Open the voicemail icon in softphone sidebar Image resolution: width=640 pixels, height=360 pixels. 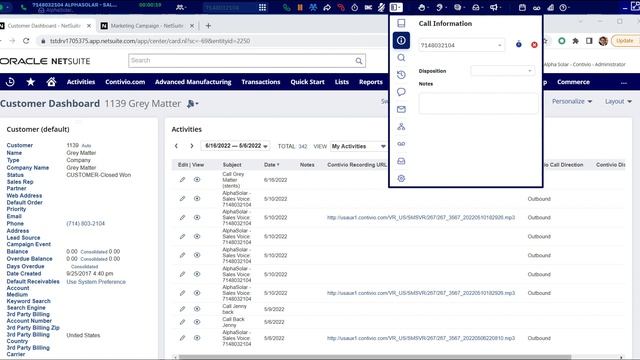coord(401,144)
